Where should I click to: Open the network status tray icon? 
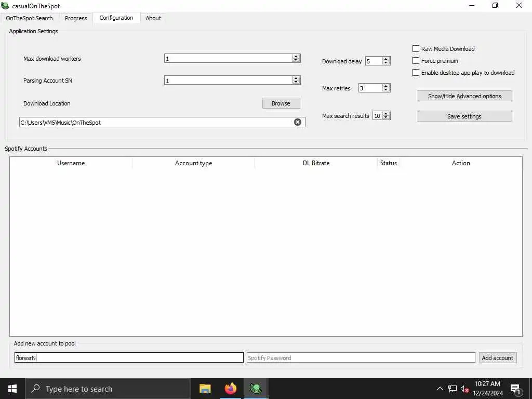click(x=453, y=389)
